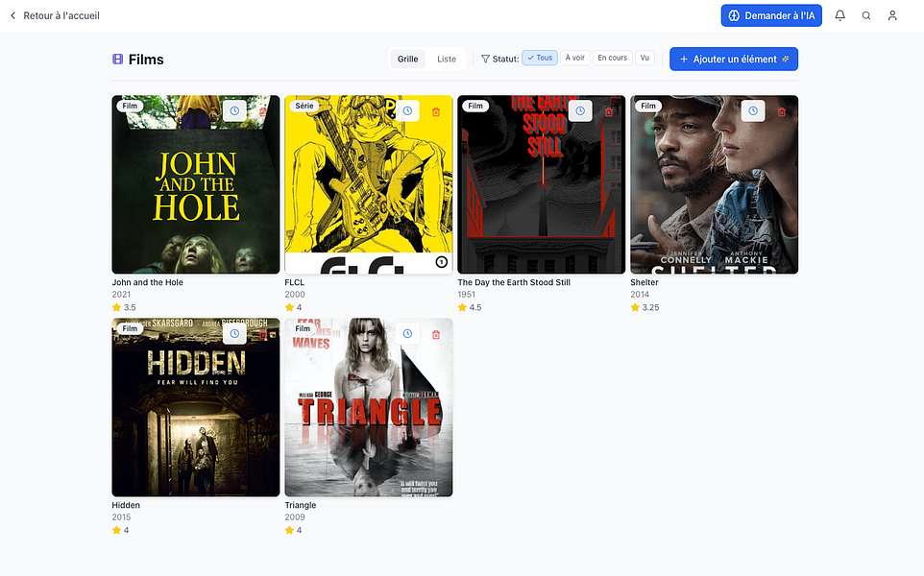This screenshot has height=576, width=924.
Task: Click the clock status icon on Hidden card
Action: 234,333
